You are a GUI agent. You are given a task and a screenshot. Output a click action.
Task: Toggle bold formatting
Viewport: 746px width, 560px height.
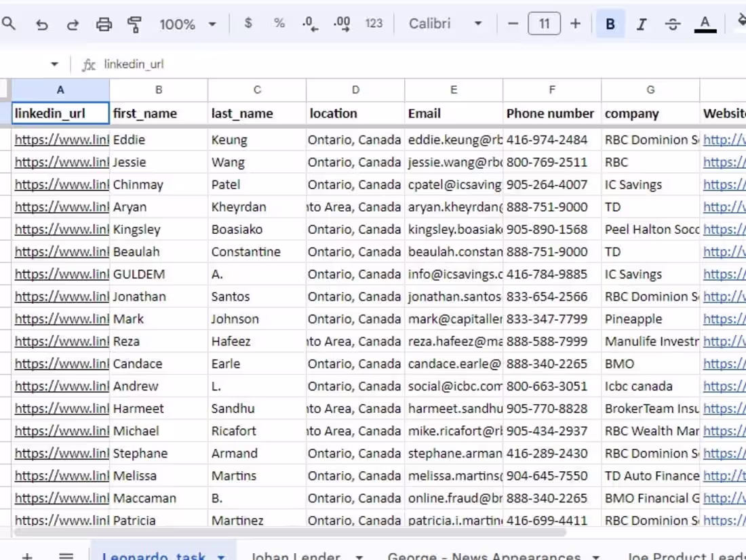point(609,24)
